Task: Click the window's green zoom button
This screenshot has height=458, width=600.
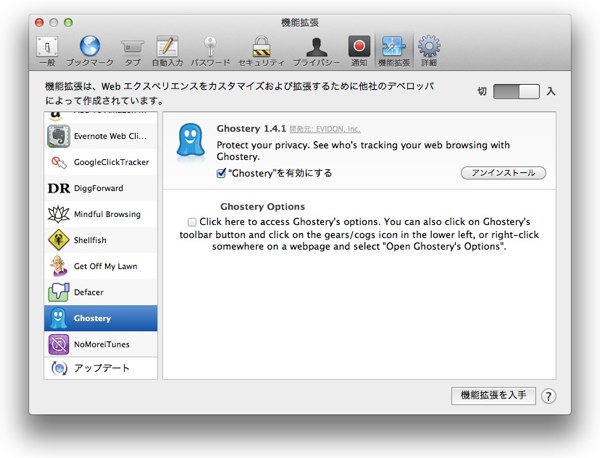Action: coord(68,23)
